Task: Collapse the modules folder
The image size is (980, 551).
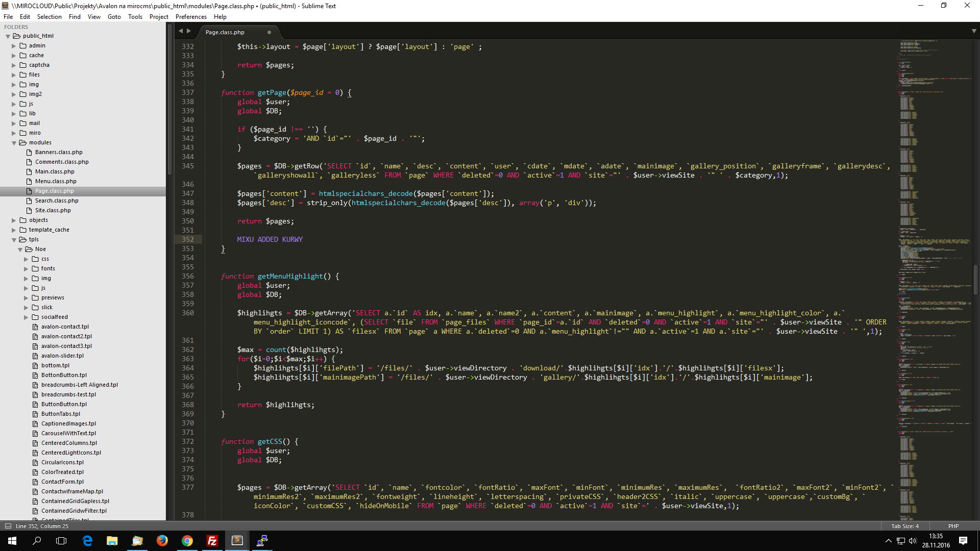Action: click(x=14, y=143)
